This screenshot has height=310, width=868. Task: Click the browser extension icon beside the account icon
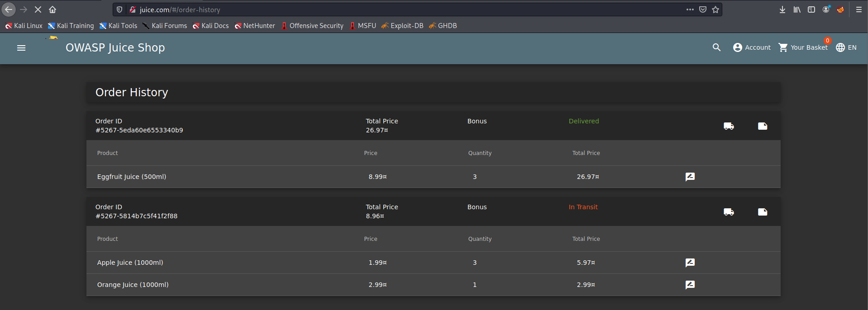click(x=840, y=9)
